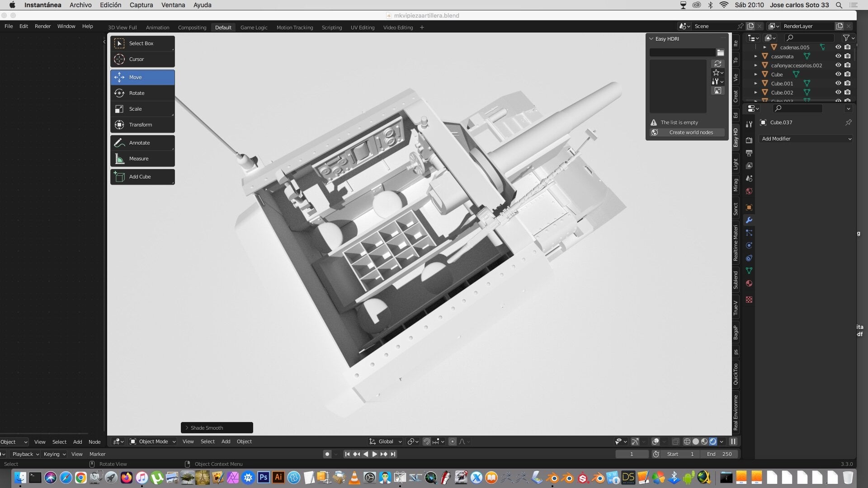Select the Annotate tool
868x488 pixels.
click(x=142, y=143)
